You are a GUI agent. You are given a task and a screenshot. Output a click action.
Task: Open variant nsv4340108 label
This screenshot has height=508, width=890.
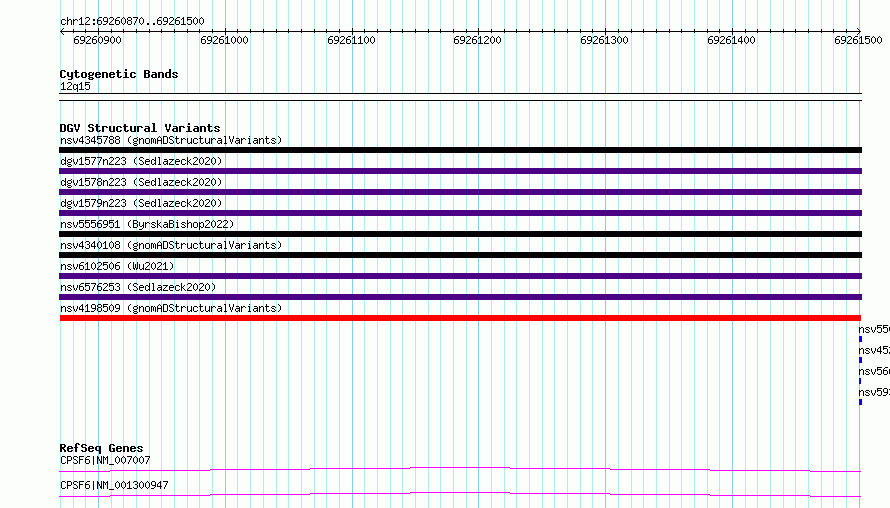[x=171, y=245]
